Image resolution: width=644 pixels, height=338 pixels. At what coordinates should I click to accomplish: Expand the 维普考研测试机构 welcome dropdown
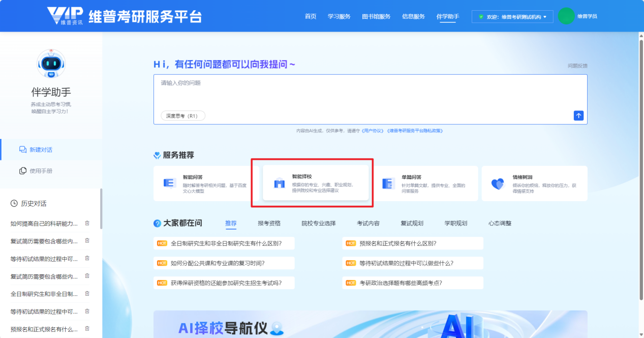coord(513,17)
